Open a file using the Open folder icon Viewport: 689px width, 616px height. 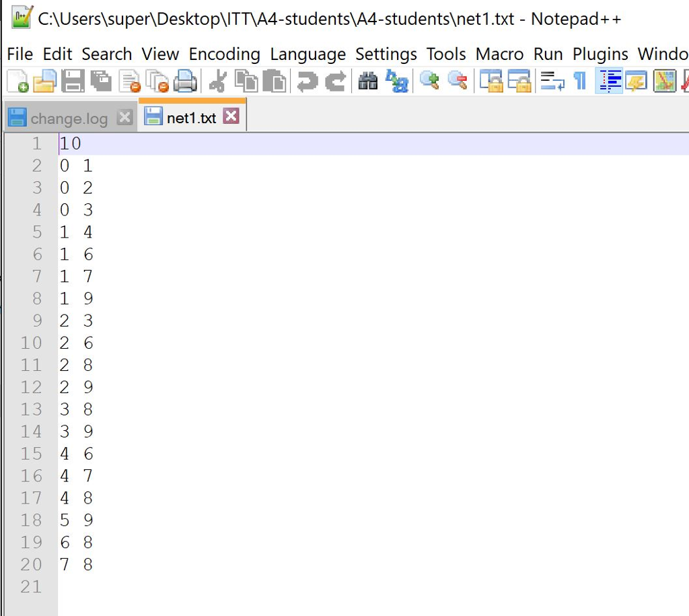click(43, 81)
